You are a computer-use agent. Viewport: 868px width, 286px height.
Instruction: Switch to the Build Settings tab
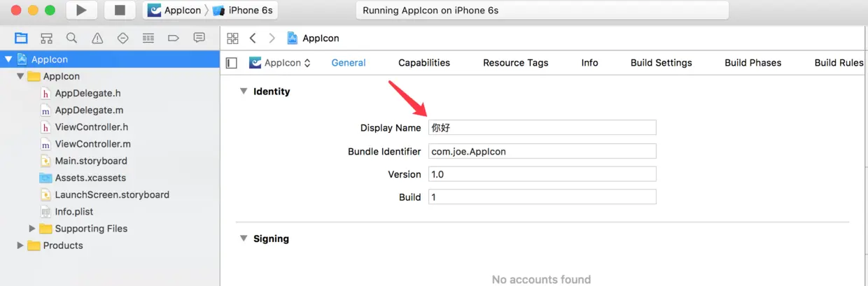click(x=661, y=63)
